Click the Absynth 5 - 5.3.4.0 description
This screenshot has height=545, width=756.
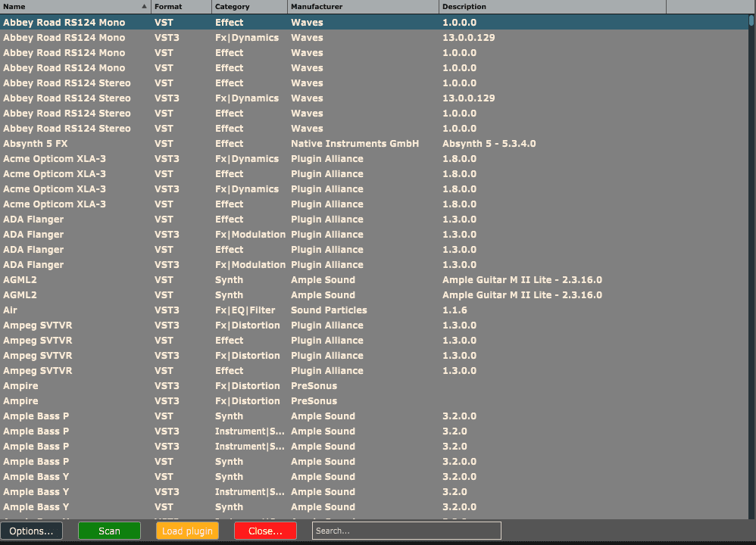(x=489, y=144)
